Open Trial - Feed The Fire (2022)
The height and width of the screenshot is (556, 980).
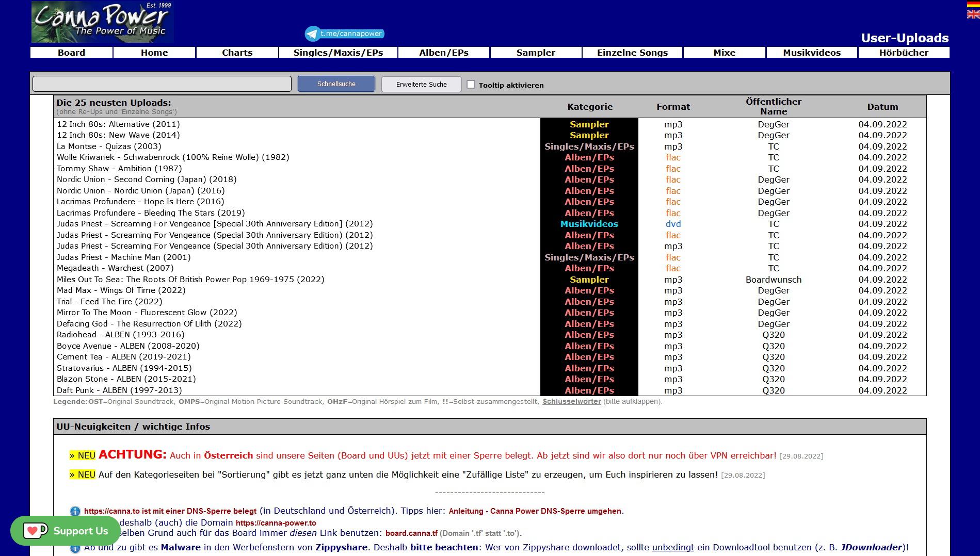(x=109, y=302)
